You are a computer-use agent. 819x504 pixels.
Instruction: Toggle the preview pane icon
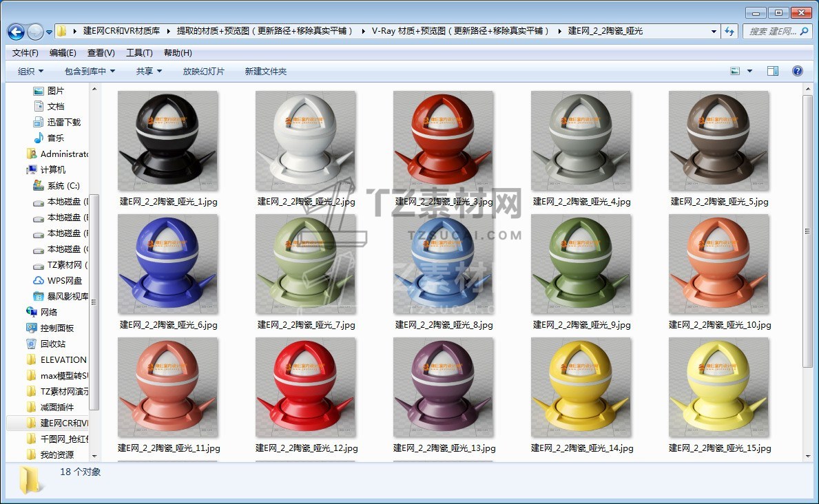pos(773,71)
